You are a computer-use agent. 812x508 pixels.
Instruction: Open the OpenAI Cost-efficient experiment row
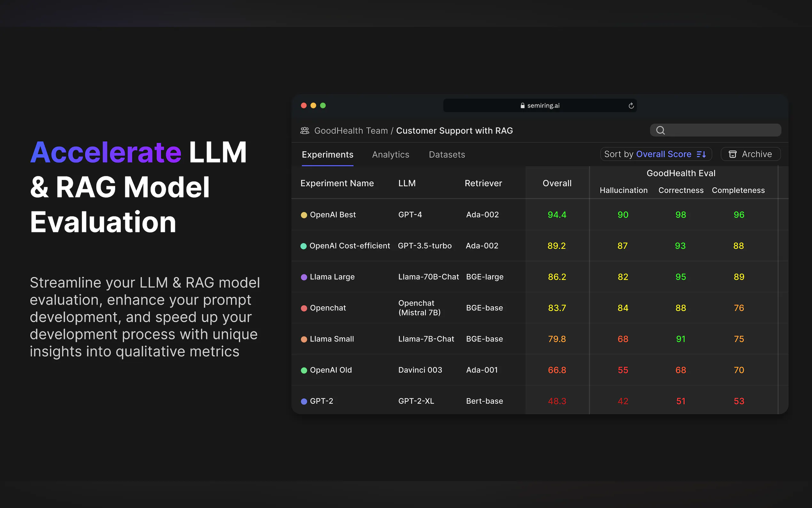[x=349, y=246]
